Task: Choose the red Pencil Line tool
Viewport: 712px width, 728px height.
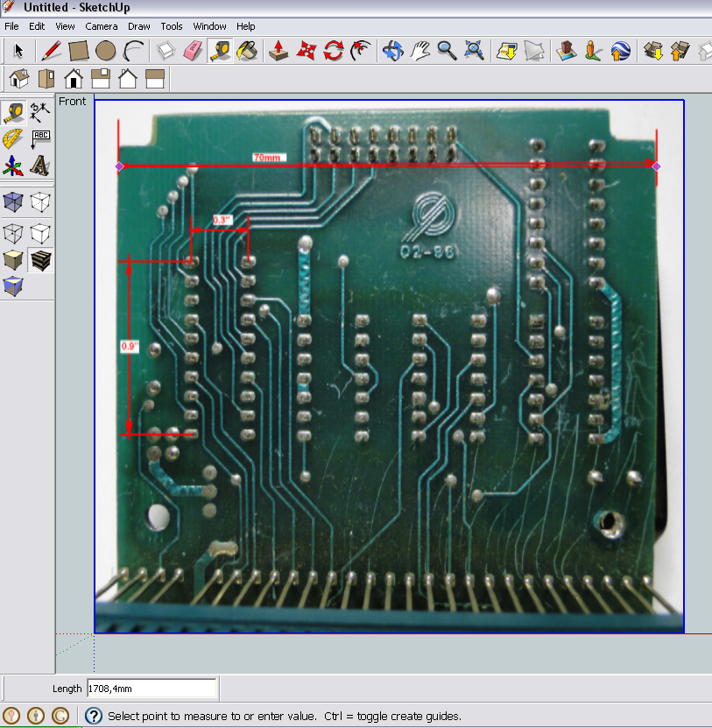Action: [x=51, y=50]
